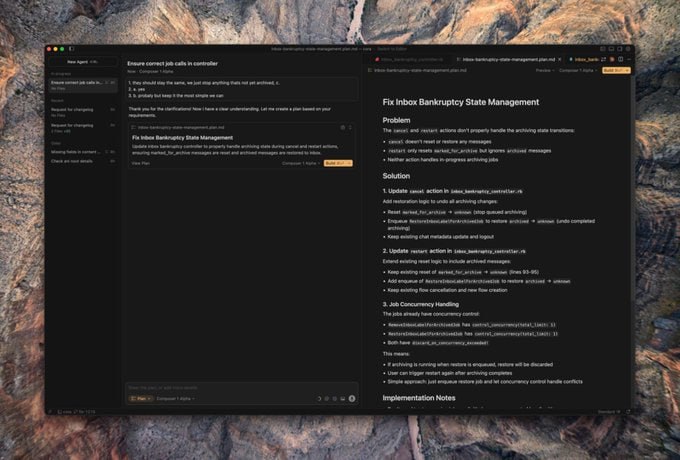Click the settings gear in the title bar
This screenshot has height=460, width=680.
(x=627, y=48)
